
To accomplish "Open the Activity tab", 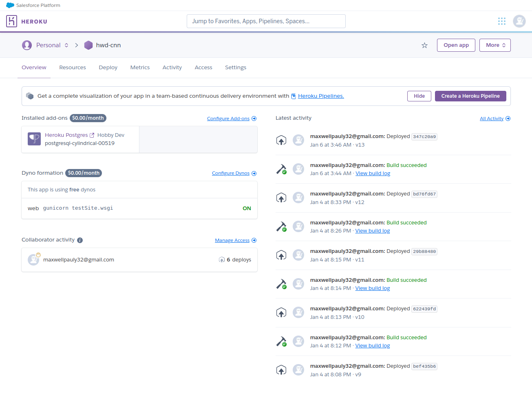I will [x=172, y=68].
